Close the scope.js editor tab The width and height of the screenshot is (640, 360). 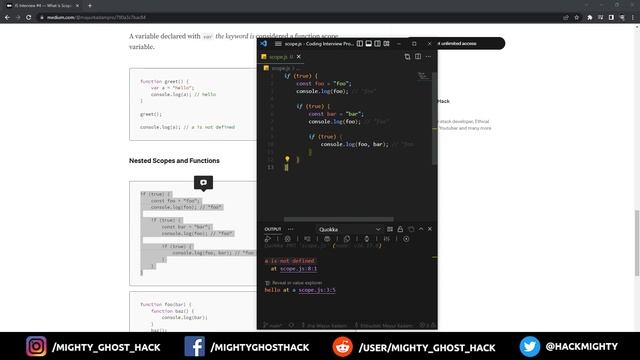[x=299, y=57]
